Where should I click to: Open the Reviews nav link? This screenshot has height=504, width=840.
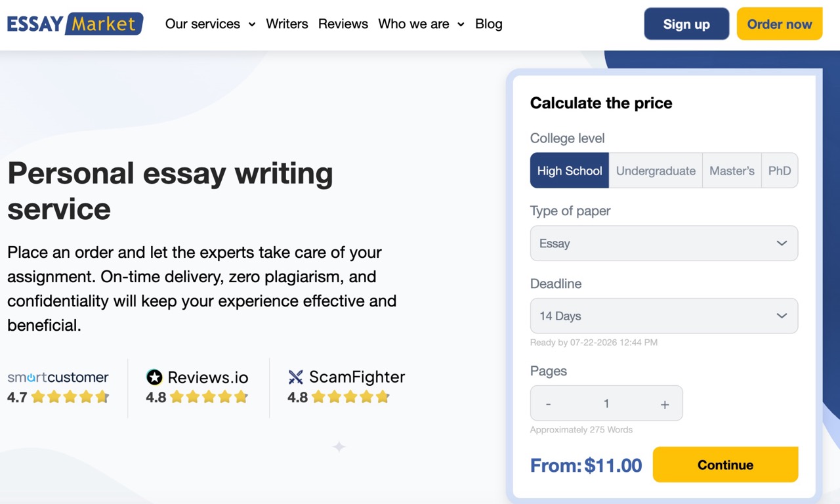click(343, 24)
